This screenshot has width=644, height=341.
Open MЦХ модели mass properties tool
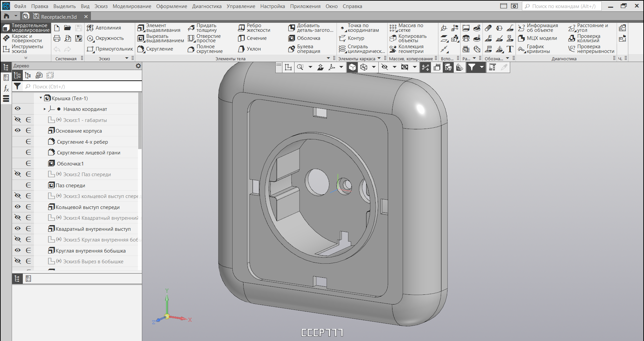tap(538, 39)
